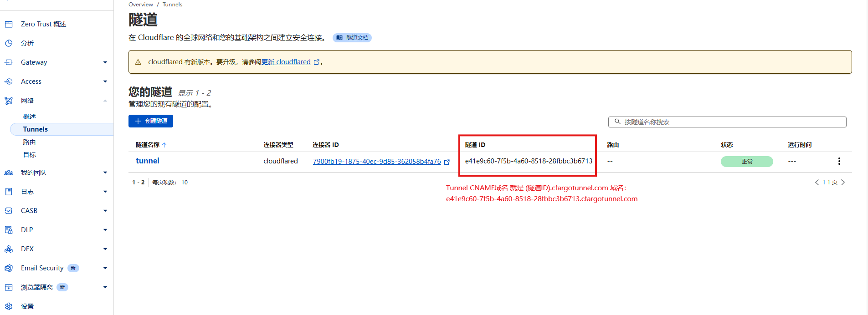
Task: Click the 状态 column header
Action: point(727,145)
